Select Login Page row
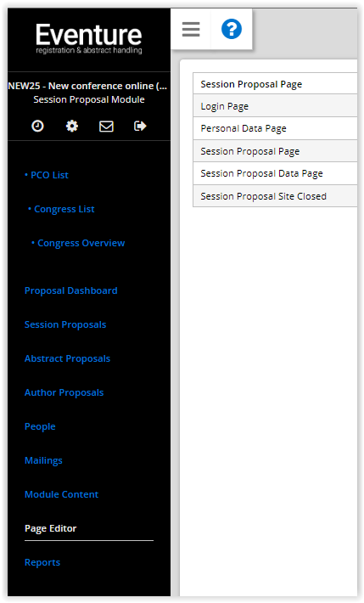 pos(275,106)
